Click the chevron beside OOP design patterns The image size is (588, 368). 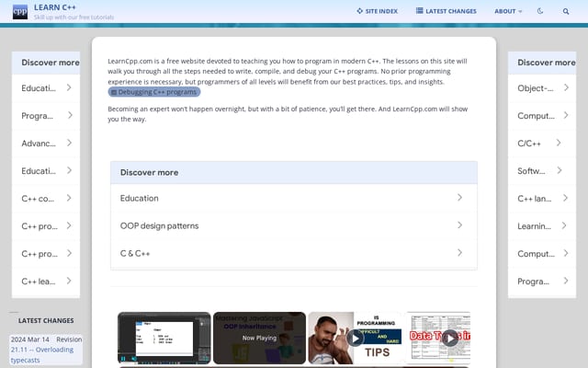click(459, 224)
